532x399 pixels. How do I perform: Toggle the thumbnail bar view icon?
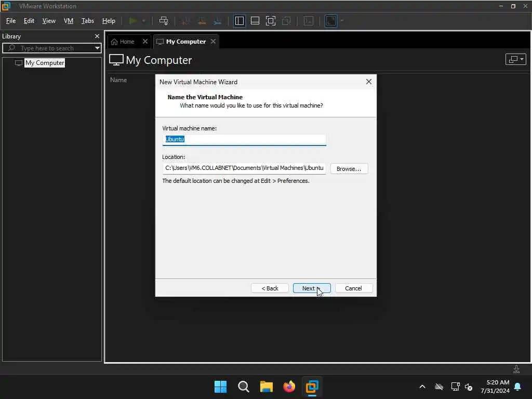point(255,21)
